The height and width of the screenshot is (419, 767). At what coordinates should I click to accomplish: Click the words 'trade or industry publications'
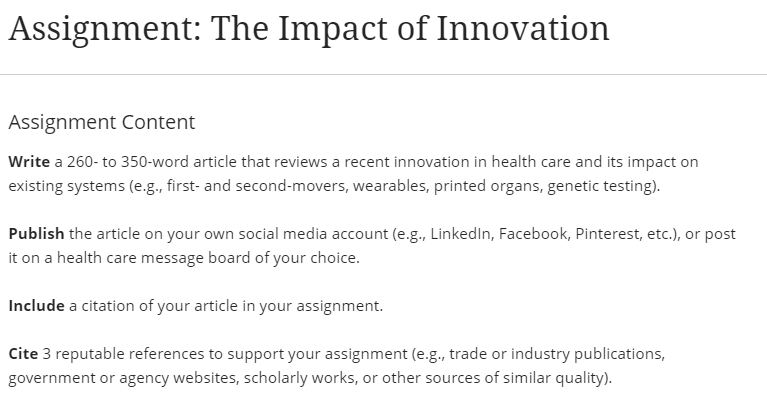pyautogui.click(x=556, y=353)
